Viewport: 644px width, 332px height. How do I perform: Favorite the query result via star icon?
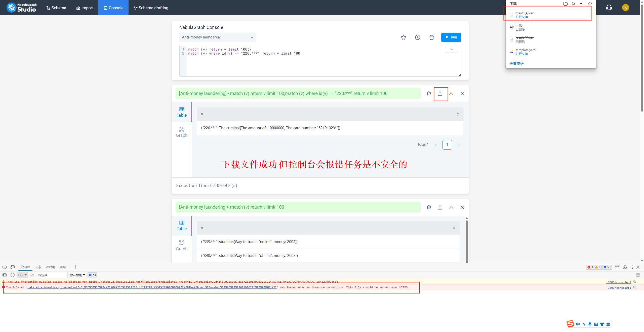(x=429, y=93)
